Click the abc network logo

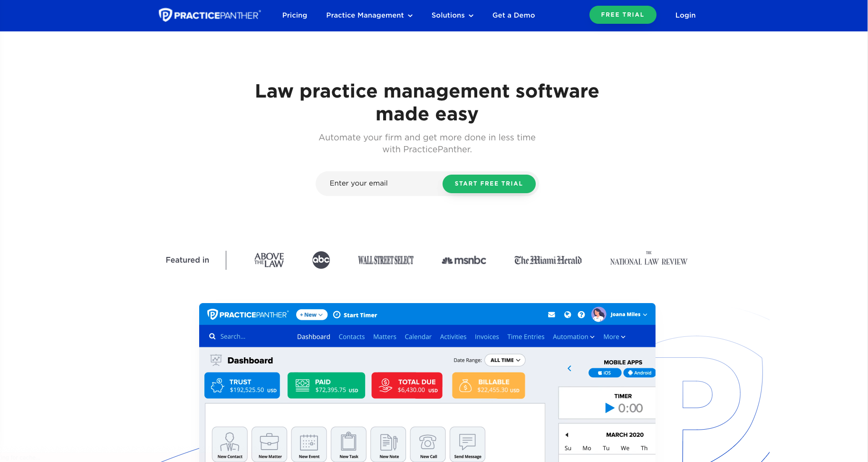pyautogui.click(x=321, y=260)
